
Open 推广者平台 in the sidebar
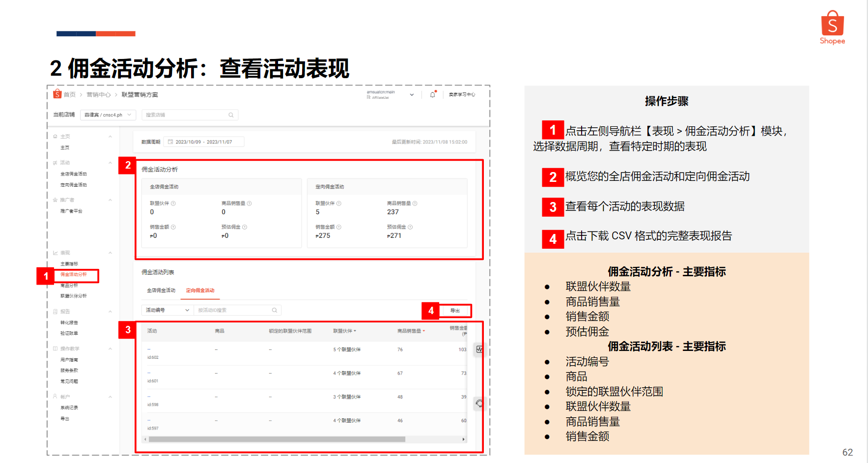coord(71,211)
